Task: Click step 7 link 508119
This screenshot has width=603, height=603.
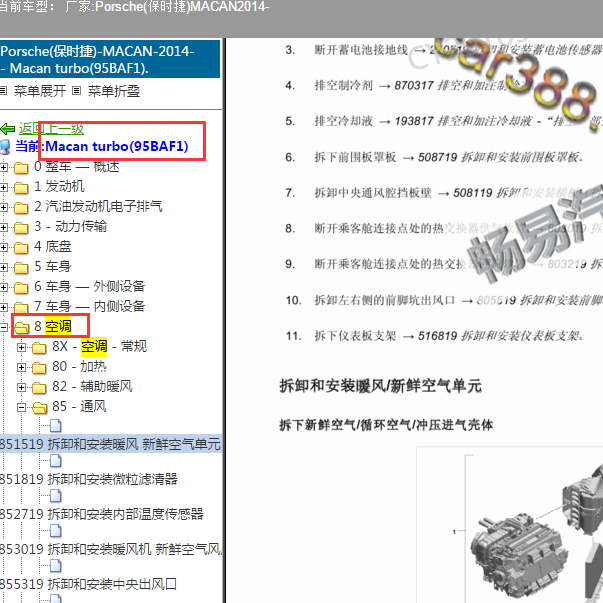Action: [x=528, y=193]
